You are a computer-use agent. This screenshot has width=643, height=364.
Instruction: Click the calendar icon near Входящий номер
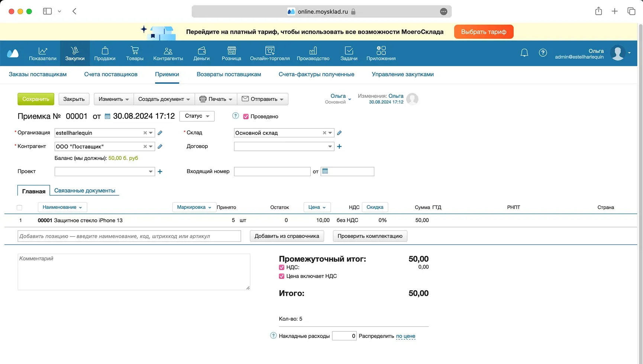tap(325, 171)
